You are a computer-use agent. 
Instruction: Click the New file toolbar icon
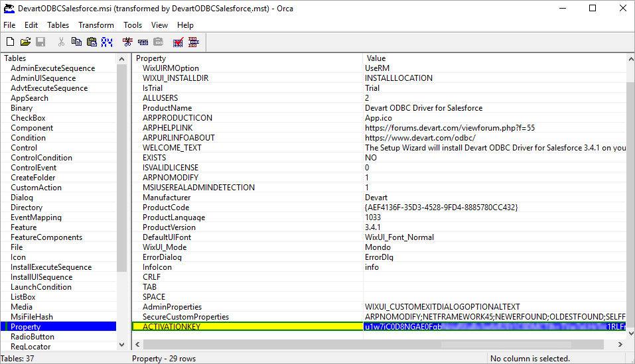pos(11,42)
